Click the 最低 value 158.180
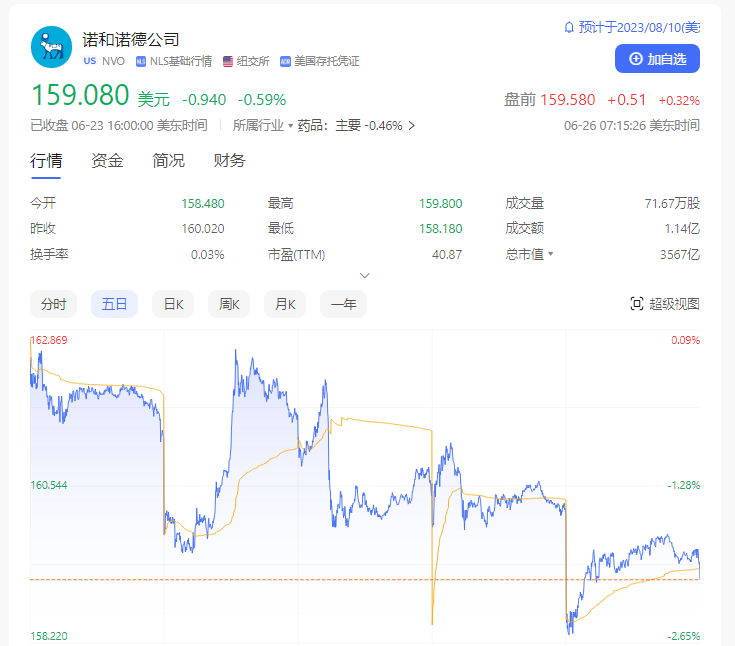Viewport: 735px width, 646px height. (x=441, y=229)
